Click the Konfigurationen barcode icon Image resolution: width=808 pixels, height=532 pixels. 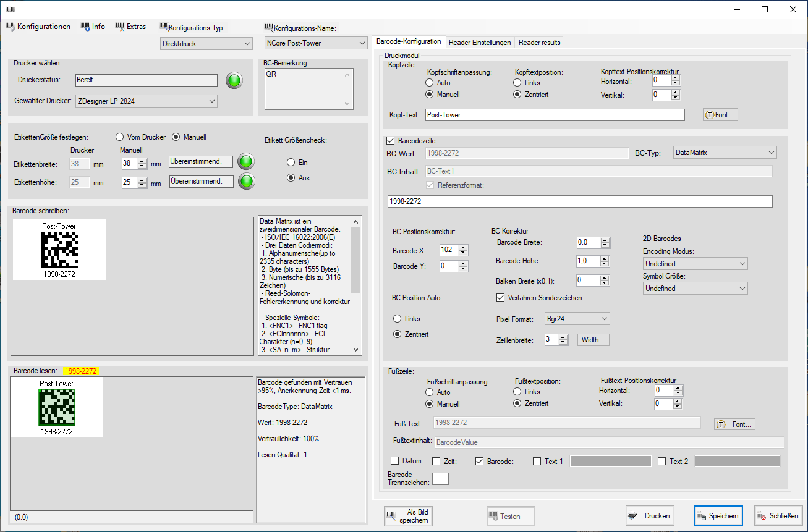[x=11, y=27]
